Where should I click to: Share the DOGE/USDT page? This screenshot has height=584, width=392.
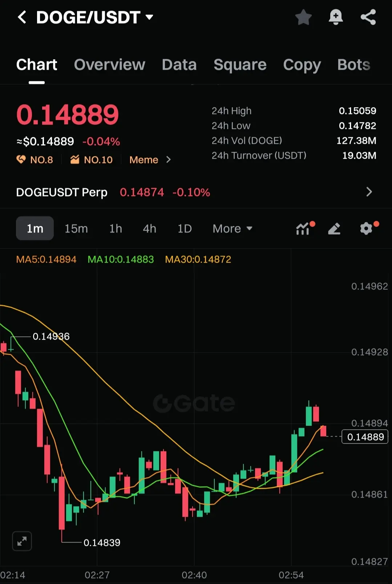[368, 17]
